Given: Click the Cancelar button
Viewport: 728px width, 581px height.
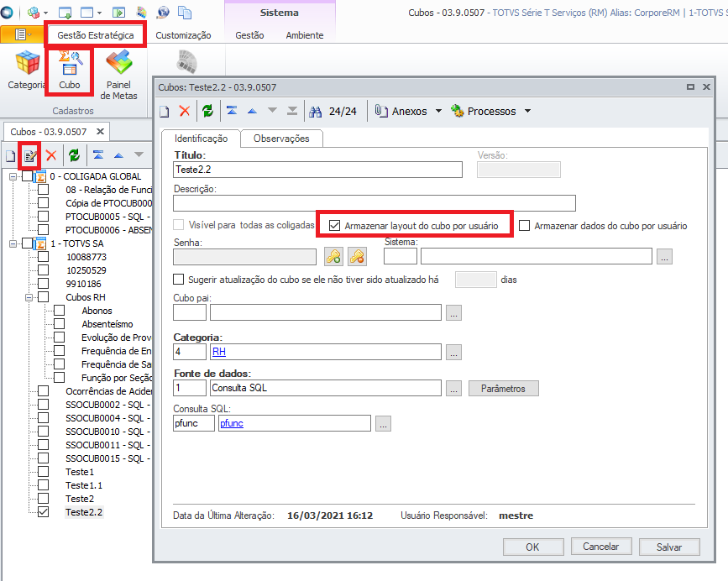Looking at the screenshot, I should coord(601,547).
